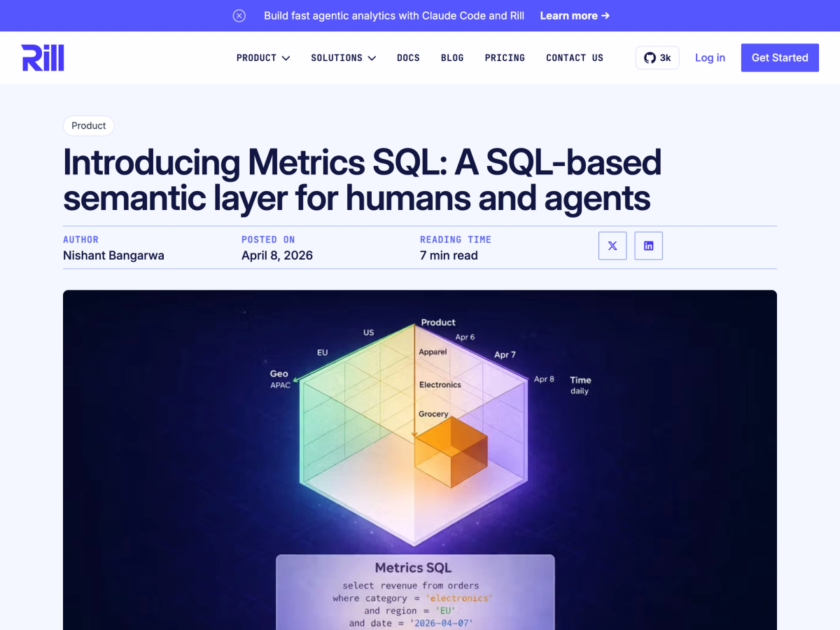Share the article on X
840x630 pixels.
612,246
